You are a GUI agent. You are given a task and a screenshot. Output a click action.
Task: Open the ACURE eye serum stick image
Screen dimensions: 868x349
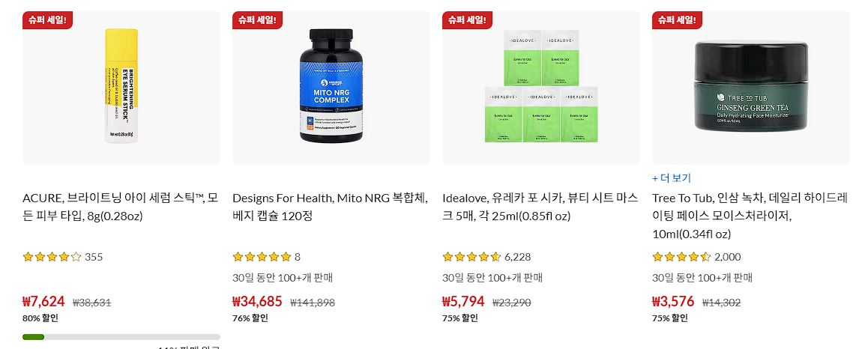coord(121,88)
